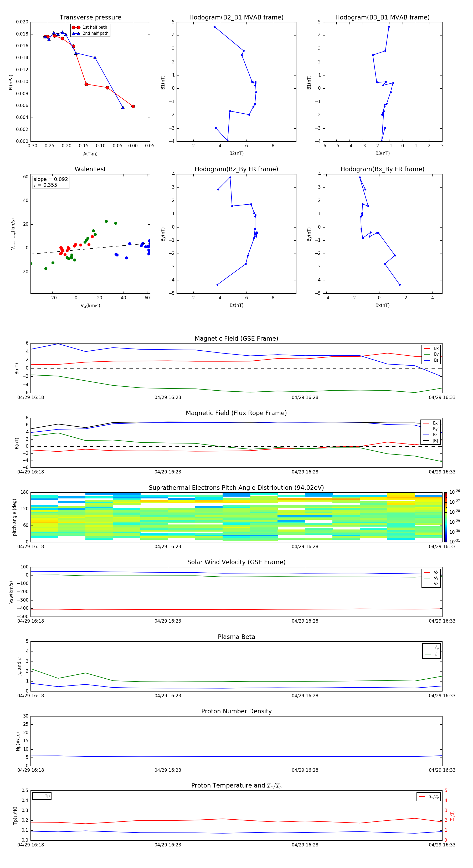Click the Te/Tp legend box in temperature panel

point(429,796)
